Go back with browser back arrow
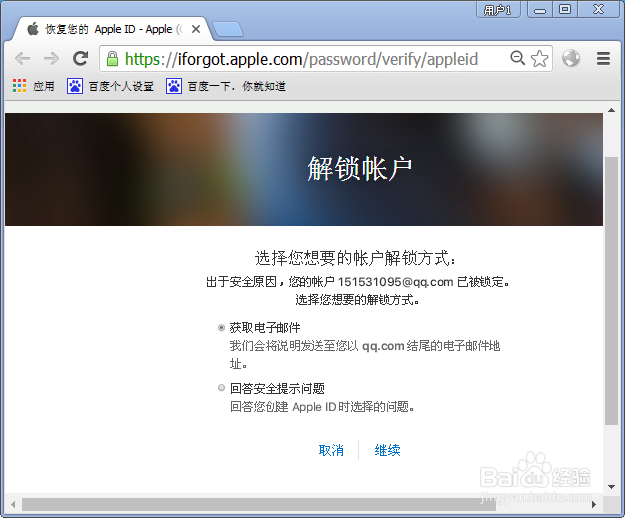 point(22,59)
